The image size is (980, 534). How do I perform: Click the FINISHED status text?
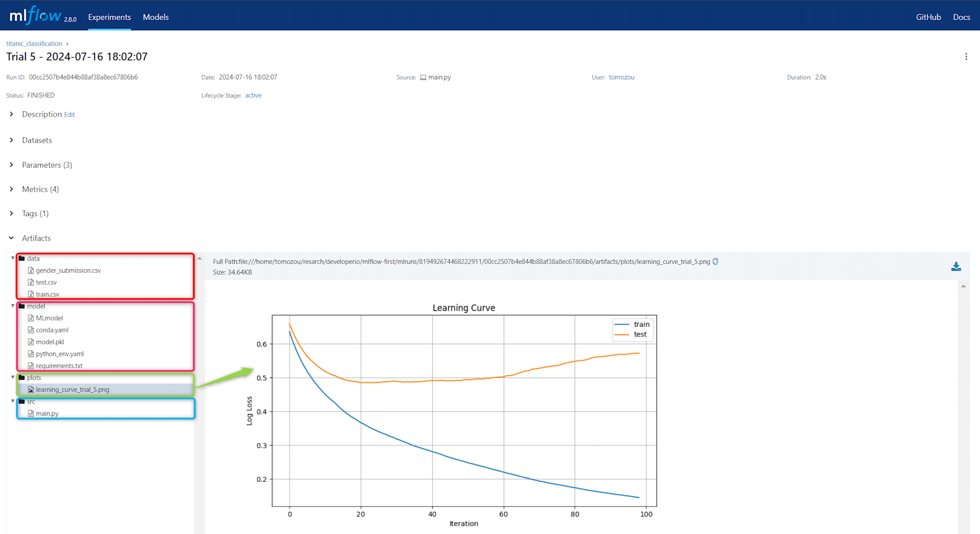(41, 96)
